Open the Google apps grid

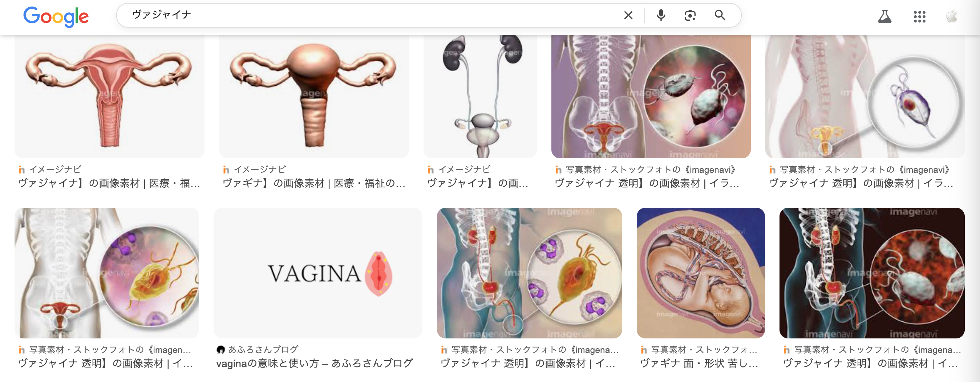coord(919,16)
